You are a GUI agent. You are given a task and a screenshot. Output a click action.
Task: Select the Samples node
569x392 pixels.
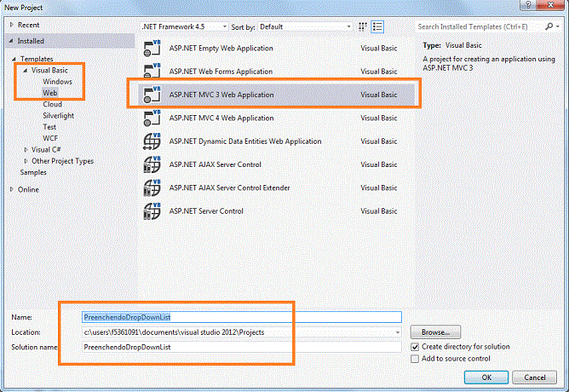pyautogui.click(x=33, y=172)
